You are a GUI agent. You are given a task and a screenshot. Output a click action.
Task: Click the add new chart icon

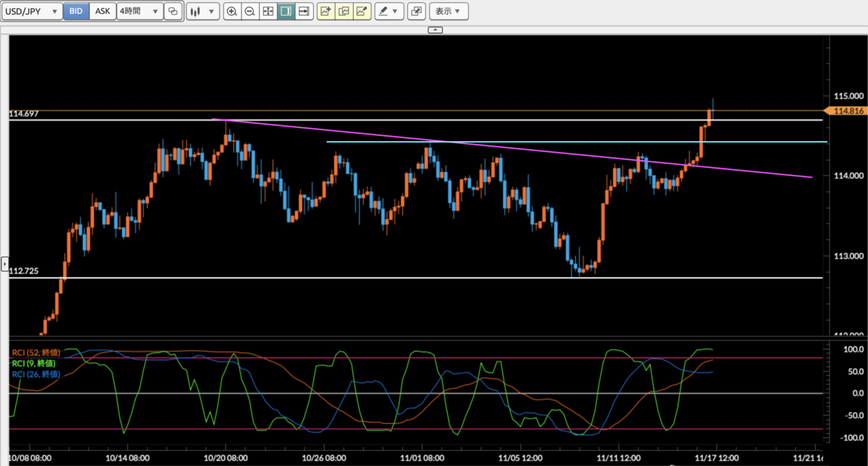325,11
